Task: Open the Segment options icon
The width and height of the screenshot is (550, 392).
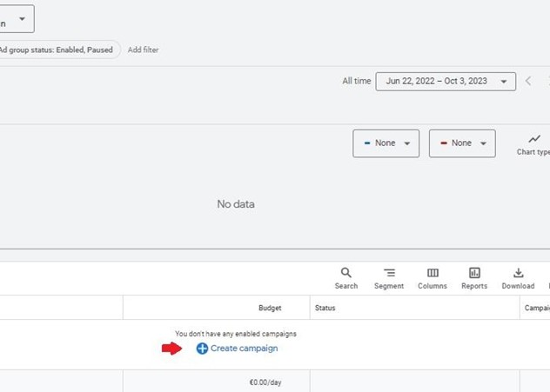Action: 389,274
